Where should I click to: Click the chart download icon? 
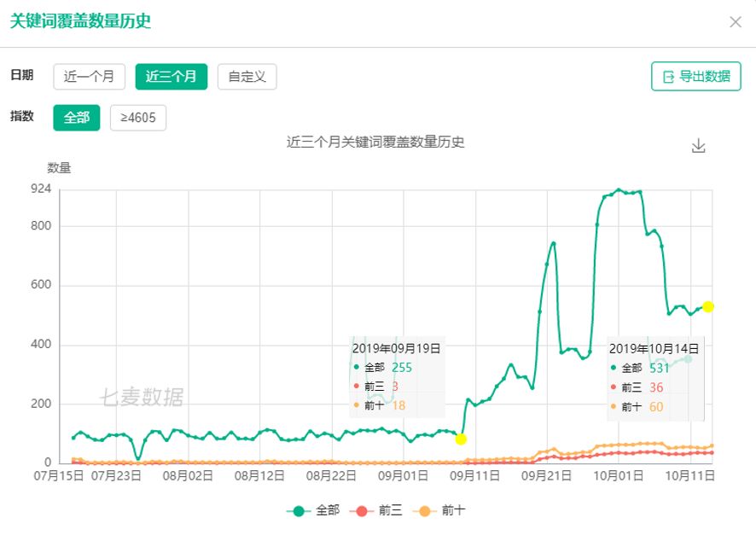point(698,145)
